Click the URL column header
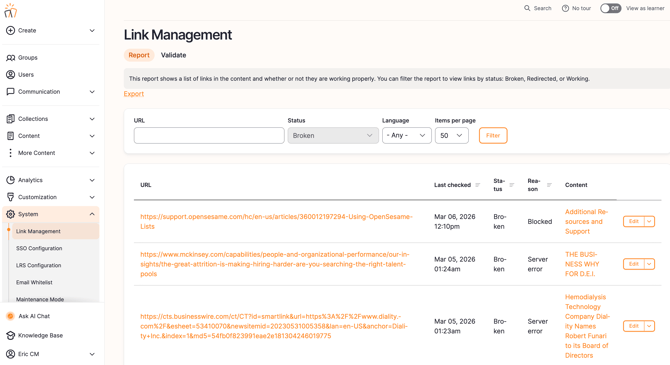 point(146,185)
